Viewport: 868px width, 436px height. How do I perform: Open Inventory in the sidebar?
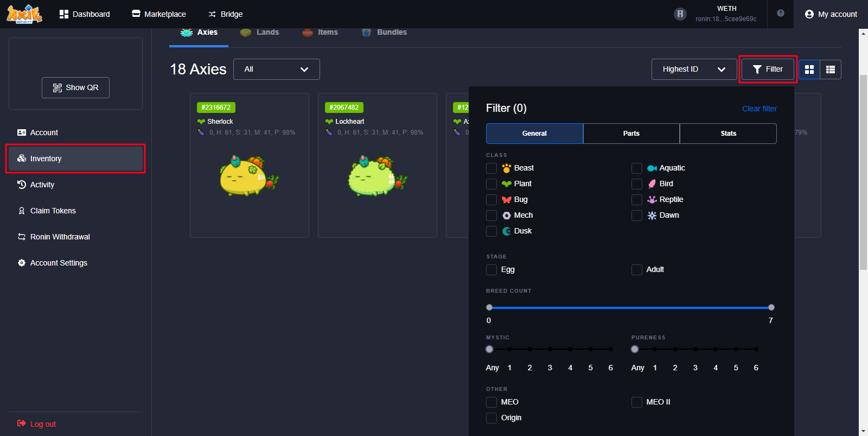point(75,159)
